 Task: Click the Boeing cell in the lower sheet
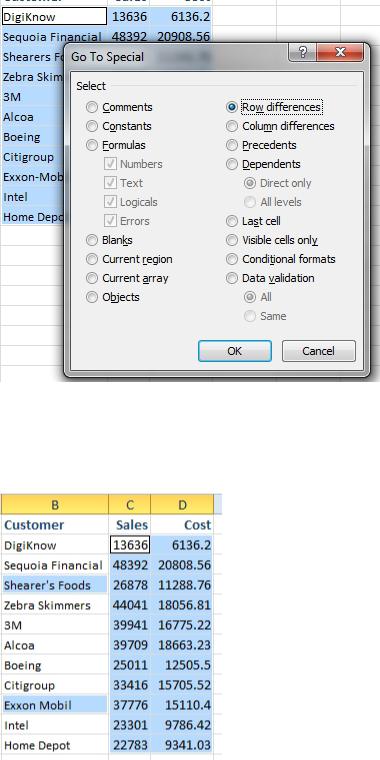tap(55, 665)
